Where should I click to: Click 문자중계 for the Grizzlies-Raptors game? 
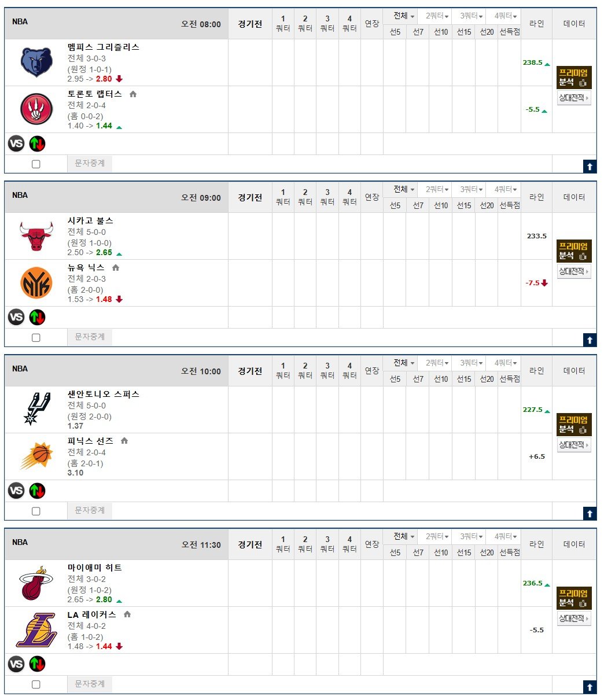[90, 164]
